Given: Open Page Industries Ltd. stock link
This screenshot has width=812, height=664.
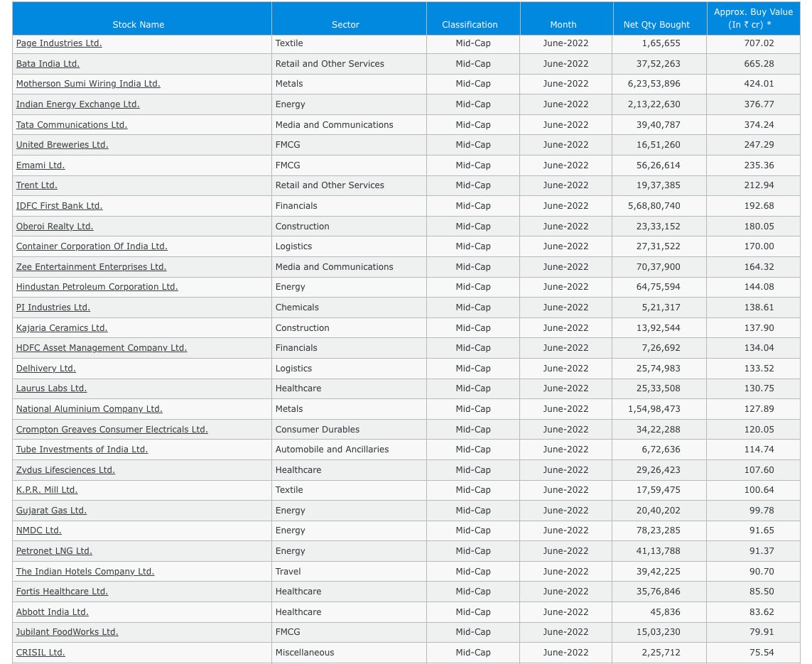Looking at the screenshot, I should (59, 43).
